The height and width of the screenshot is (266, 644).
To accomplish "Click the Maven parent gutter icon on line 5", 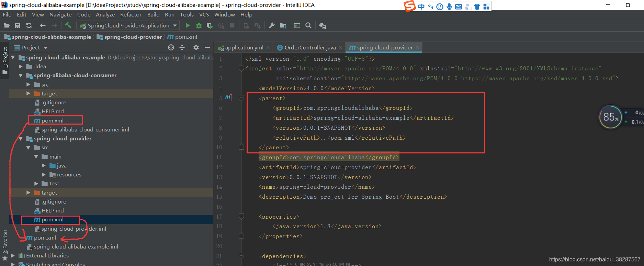I will click(229, 97).
